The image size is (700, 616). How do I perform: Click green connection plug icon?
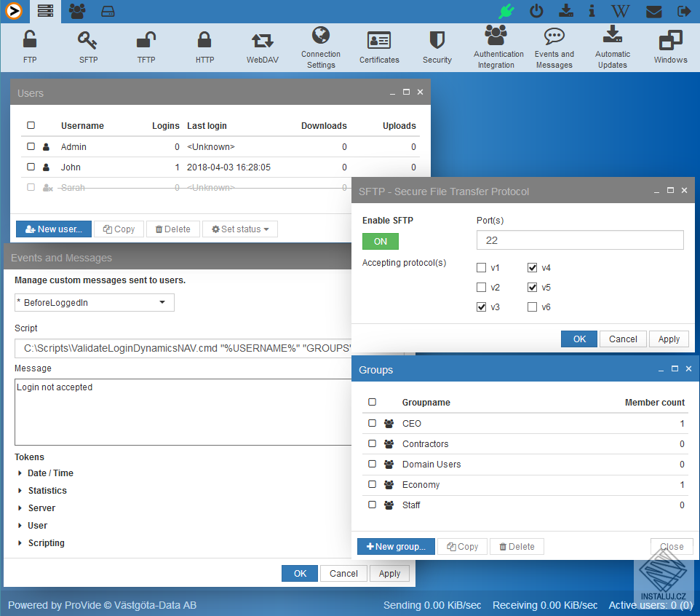tap(506, 11)
